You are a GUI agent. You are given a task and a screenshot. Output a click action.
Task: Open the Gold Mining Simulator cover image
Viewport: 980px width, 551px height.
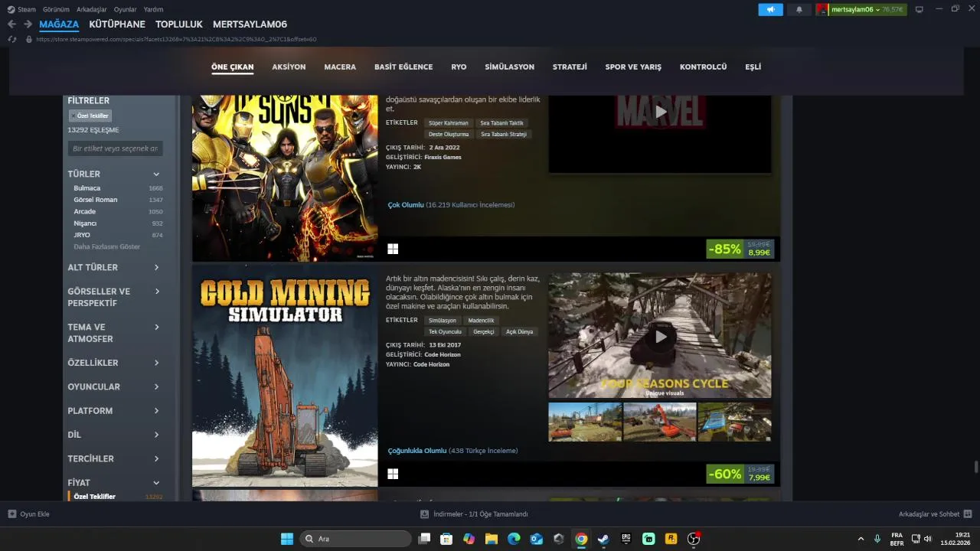click(x=285, y=377)
